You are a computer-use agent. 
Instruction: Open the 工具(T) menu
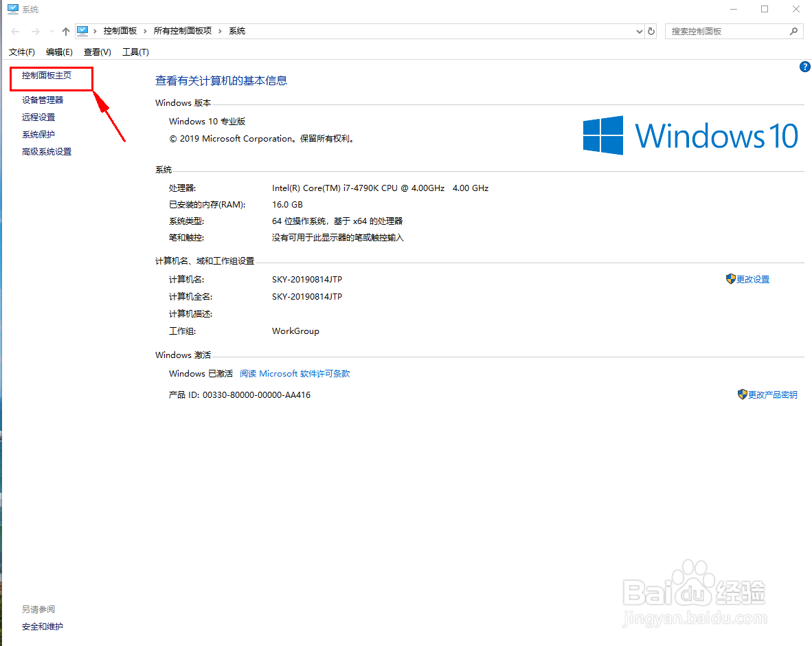pyautogui.click(x=136, y=52)
